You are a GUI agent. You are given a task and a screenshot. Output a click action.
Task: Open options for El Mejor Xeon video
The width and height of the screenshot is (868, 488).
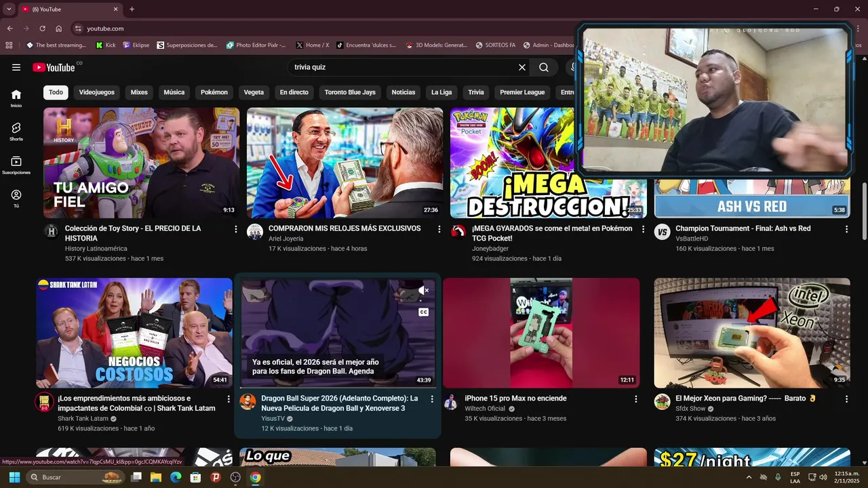pyautogui.click(x=846, y=399)
